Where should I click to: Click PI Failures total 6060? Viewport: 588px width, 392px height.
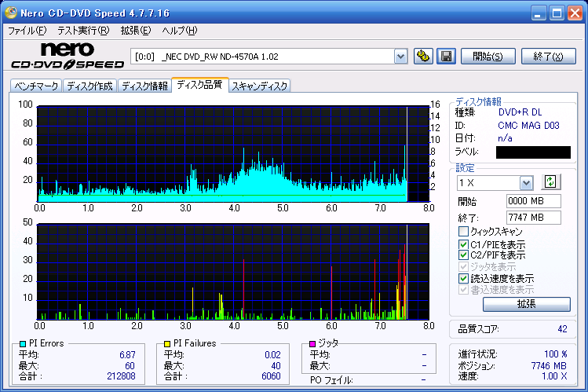pyautogui.click(x=271, y=376)
